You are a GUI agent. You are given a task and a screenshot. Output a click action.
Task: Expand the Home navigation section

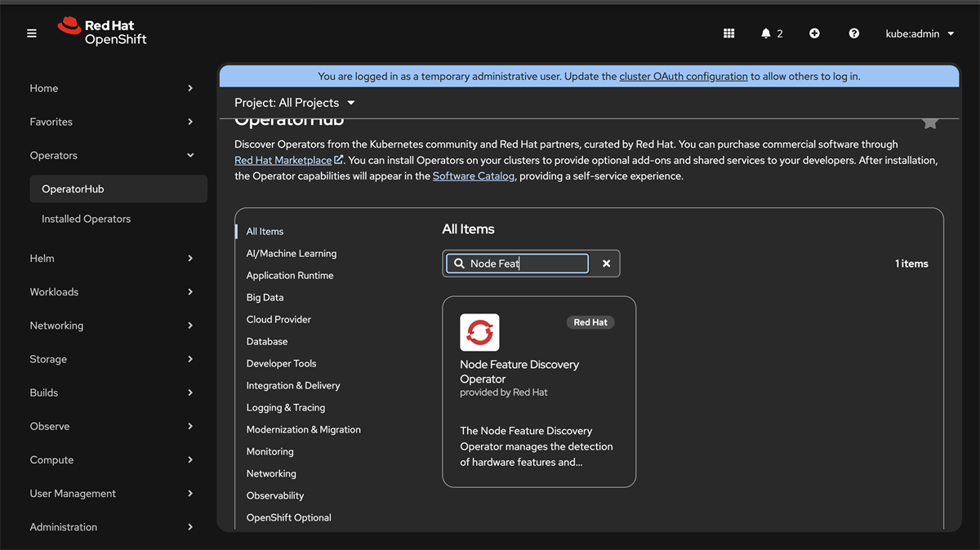coord(111,88)
